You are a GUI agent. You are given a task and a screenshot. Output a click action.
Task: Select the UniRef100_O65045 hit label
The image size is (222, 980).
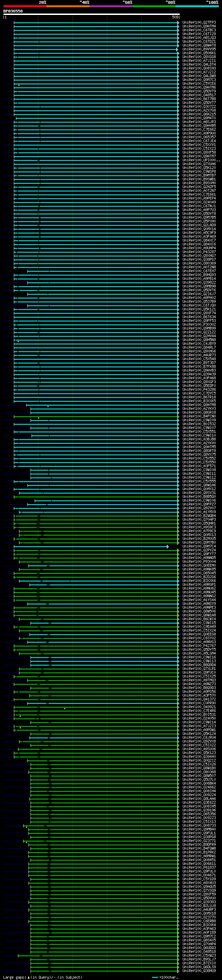(x=199, y=573)
